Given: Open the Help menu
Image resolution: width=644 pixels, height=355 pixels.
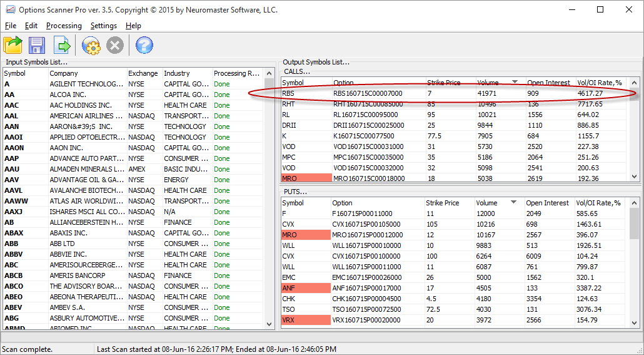Looking at the screenshot, I should (x=133, y=26).
